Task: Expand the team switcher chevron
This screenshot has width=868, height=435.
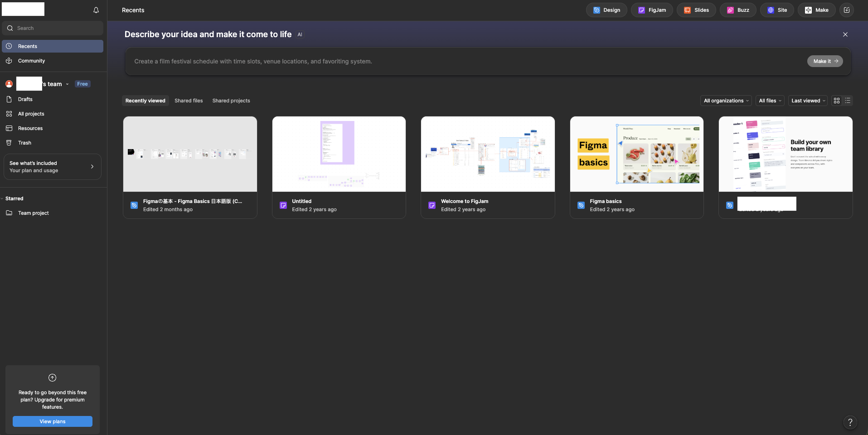Action: (68, 84)
